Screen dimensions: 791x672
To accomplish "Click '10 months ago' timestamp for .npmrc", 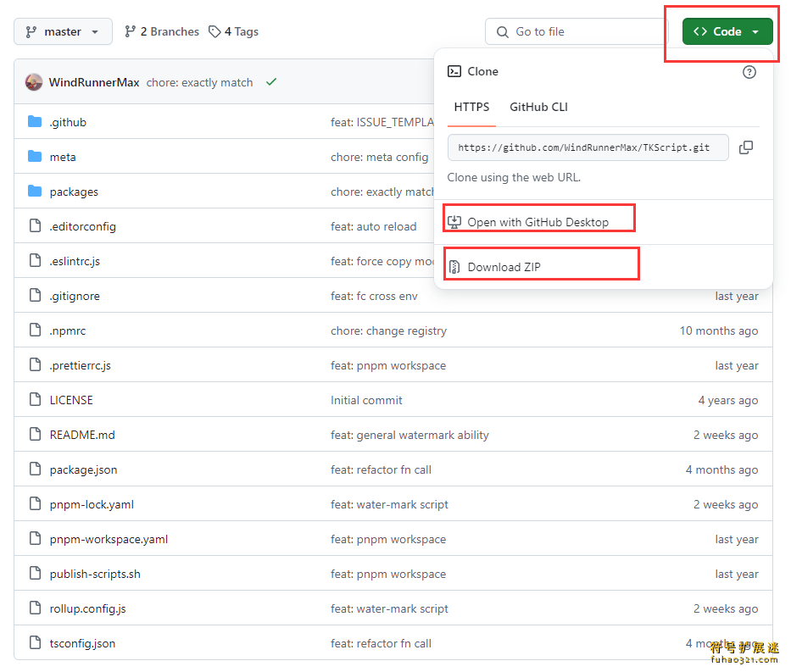I will [x=718, y=331].
